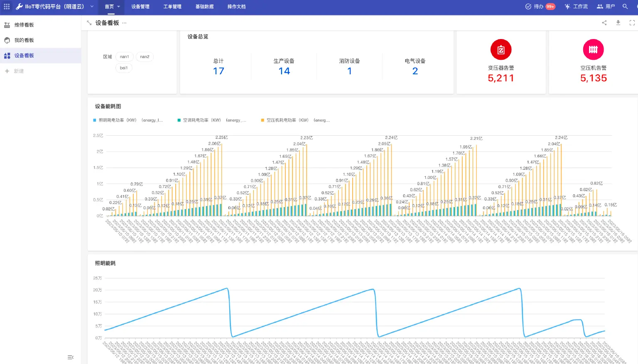Click the download icon in dashboard header

(618, 23)
